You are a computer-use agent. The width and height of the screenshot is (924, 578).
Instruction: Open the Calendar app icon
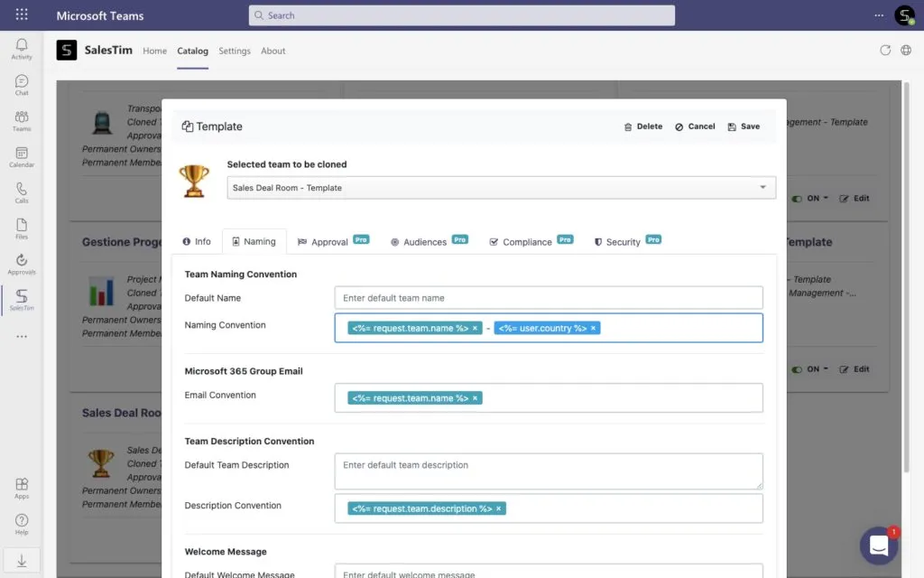(x=22, y=157)
